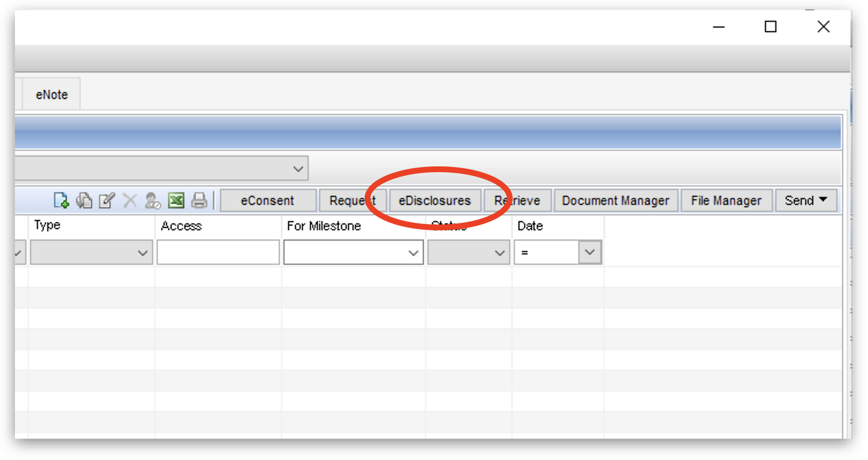The image size is (868, 460).
Task: Open the Send dropdown menu
Action: click(805, 200)
